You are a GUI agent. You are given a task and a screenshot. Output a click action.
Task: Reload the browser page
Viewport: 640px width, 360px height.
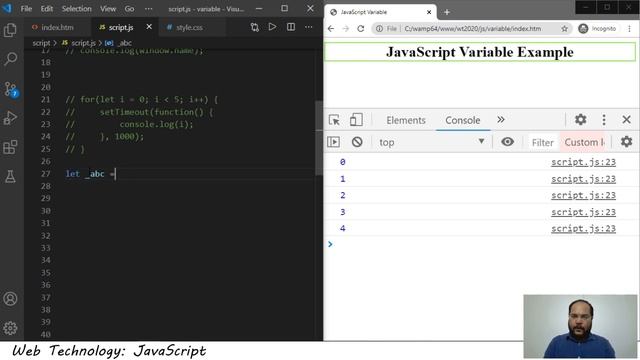coord(360,29)
